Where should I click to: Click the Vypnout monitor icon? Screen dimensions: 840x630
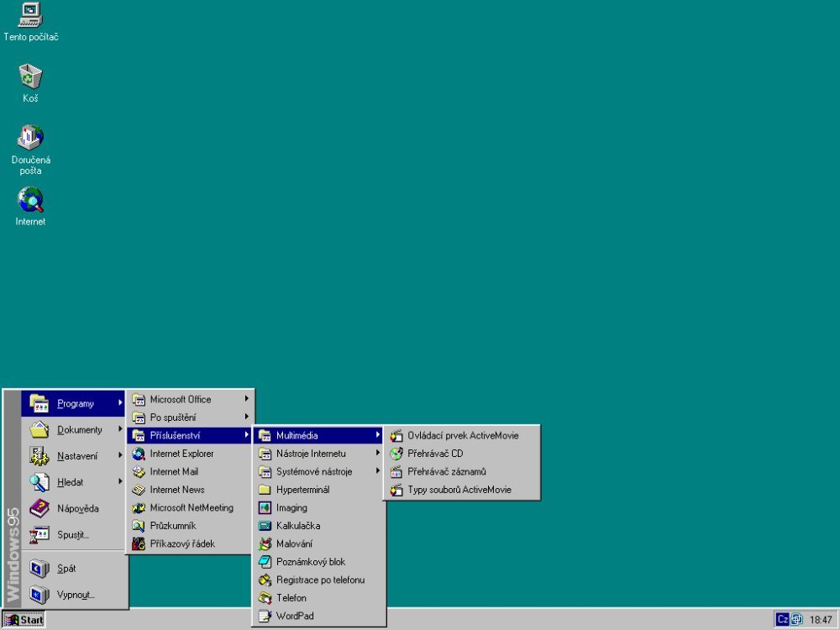pos(39,595)
